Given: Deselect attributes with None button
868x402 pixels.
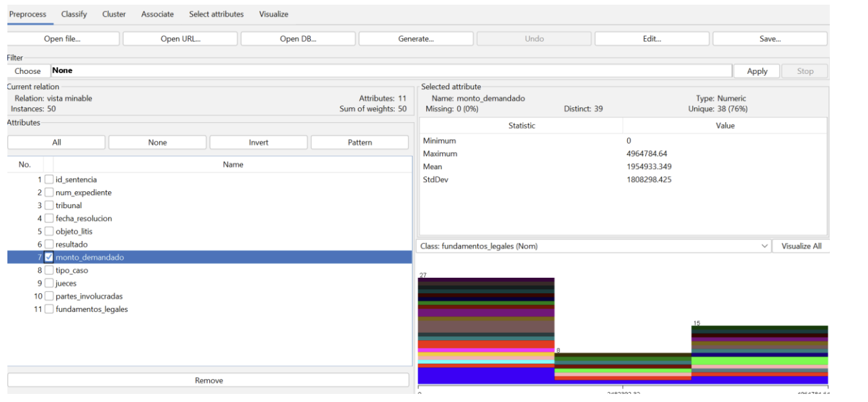Looking at the screenshot, I should pyautogui.click(x=158, y=142).
